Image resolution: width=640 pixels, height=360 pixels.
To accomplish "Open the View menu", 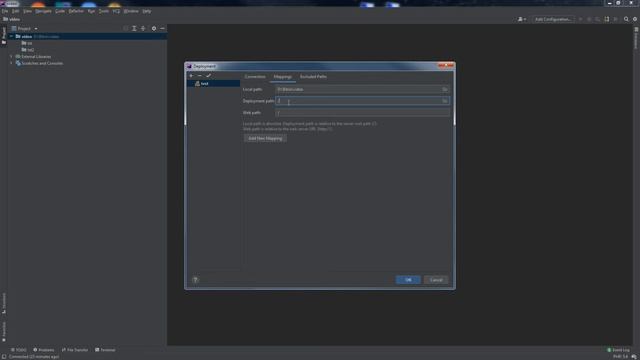I will (x=27, y=11).
